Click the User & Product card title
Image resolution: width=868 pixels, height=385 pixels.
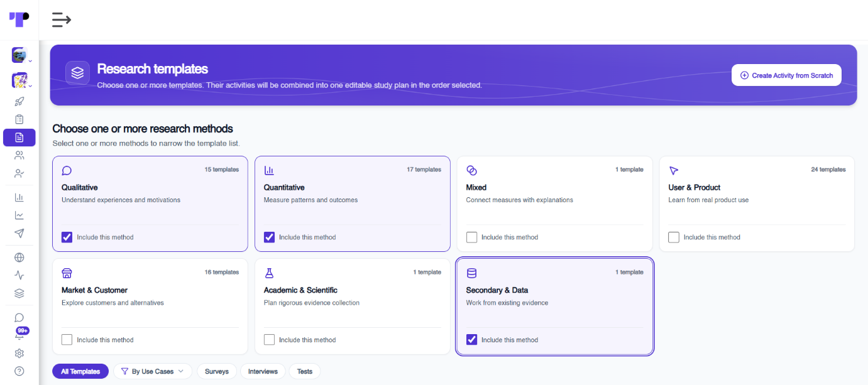click(x=695, y=187)
